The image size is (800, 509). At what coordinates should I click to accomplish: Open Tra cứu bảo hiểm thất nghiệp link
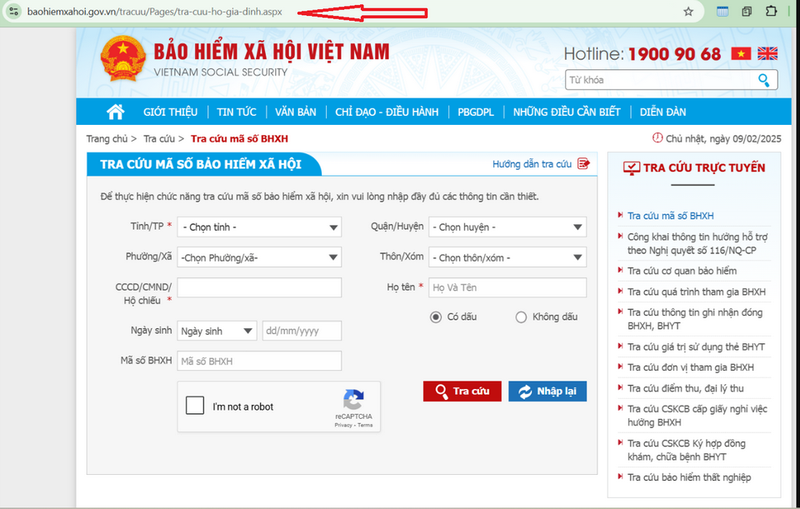click(689, 477)
